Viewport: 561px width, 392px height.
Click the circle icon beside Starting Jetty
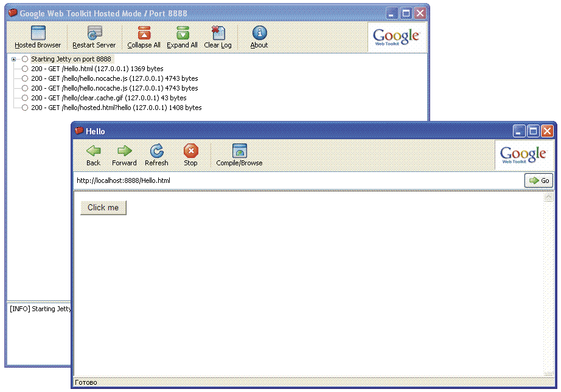click(x=25, y=59)
